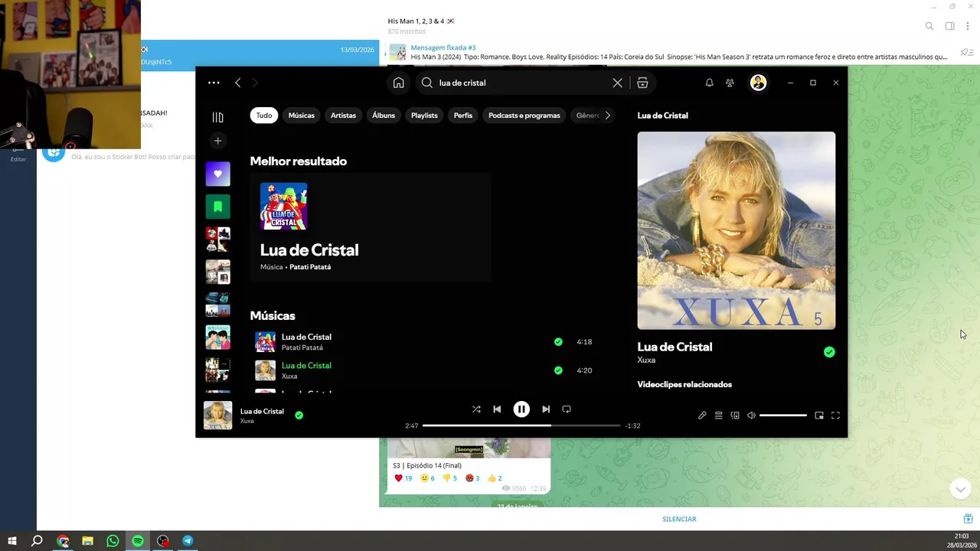Open Spotify notifications bell
980x551 pixels.
(709, 83)
